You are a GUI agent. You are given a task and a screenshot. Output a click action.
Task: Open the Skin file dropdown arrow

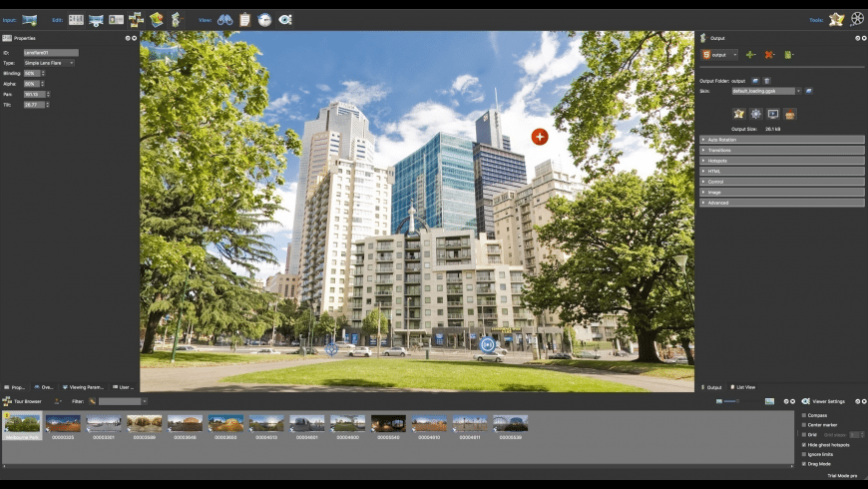798,91
